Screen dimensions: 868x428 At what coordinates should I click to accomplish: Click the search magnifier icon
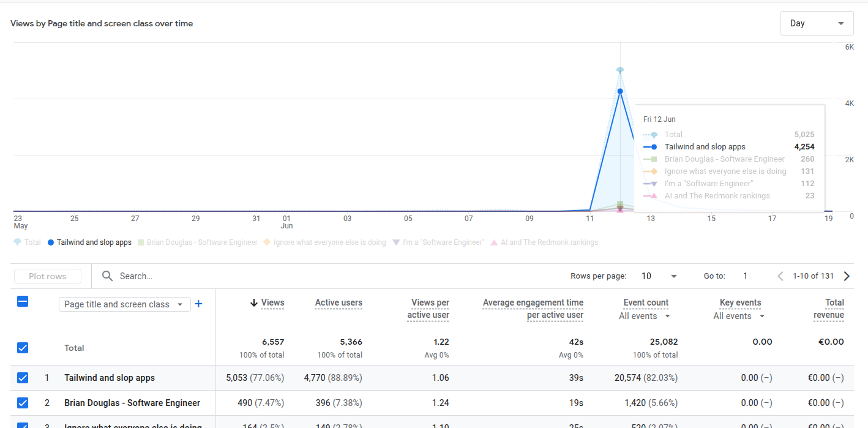pyautogui.click(x=108, y=276)
